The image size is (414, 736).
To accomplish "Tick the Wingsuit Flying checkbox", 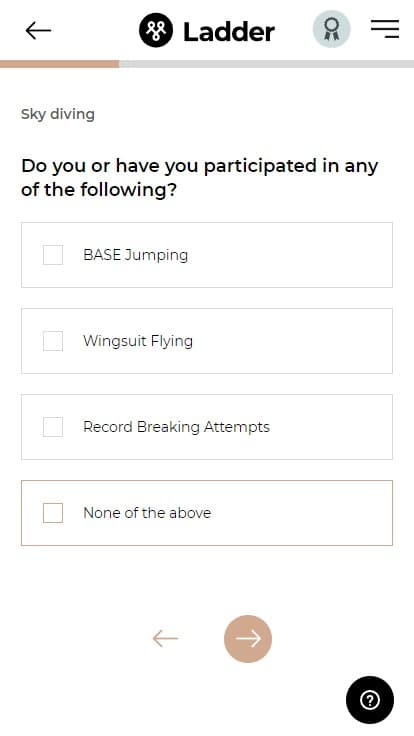I will pos(53,341).
